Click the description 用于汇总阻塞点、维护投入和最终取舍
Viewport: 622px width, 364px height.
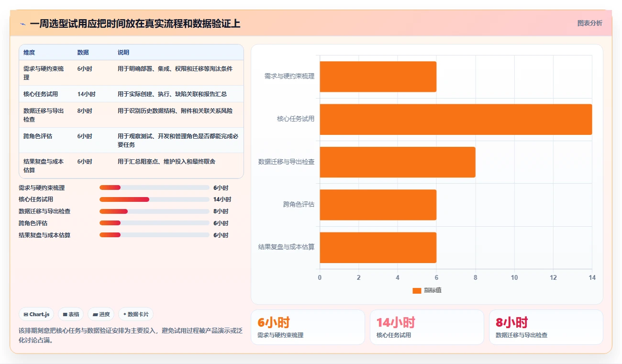(x=167, y=162)
